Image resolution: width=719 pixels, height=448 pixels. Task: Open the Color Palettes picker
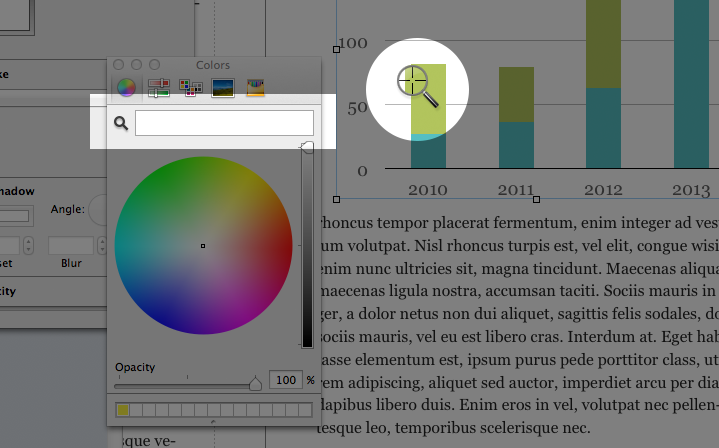coord(190,88)
